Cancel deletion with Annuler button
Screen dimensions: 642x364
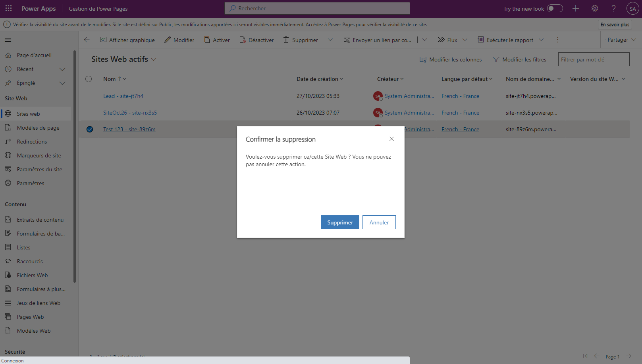click(379, 222)
